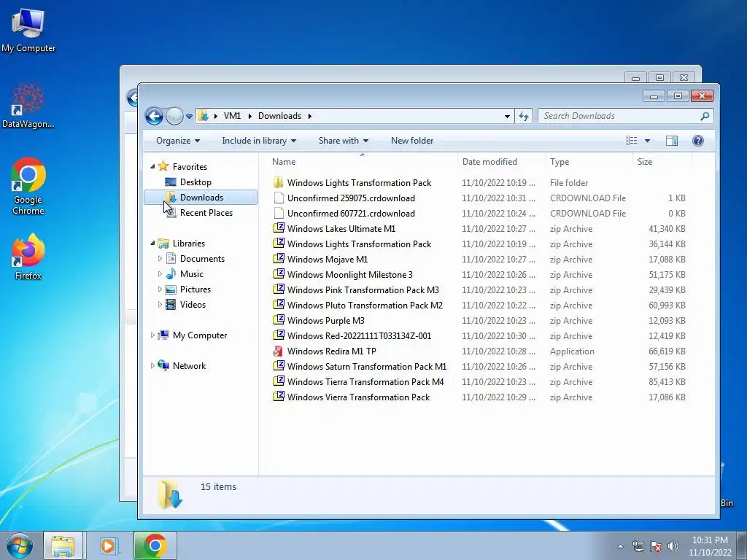Click the Windows Start button
The width and height of the screenshot is (747, 560).
click(20, 545)
